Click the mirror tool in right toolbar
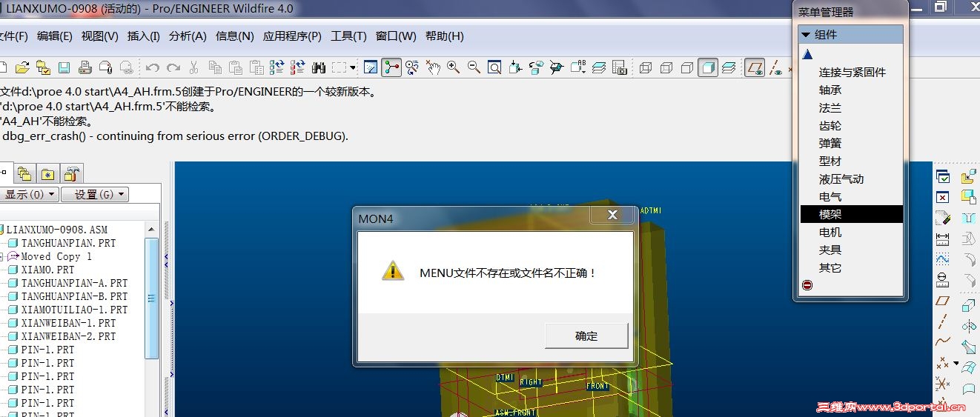The image size is (980, 417). tap(968, 326)
